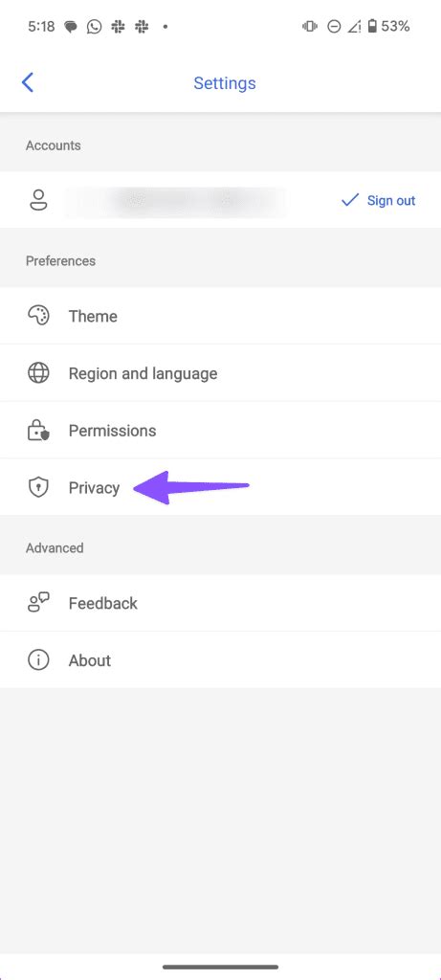Open Region and language settings
The height and width of the screenshot is (980, 441).
[220, 373]
